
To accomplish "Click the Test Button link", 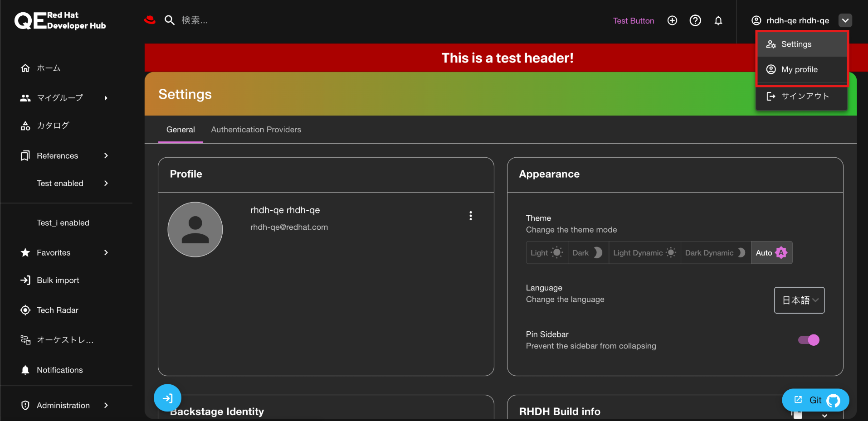I will point(634,21).
